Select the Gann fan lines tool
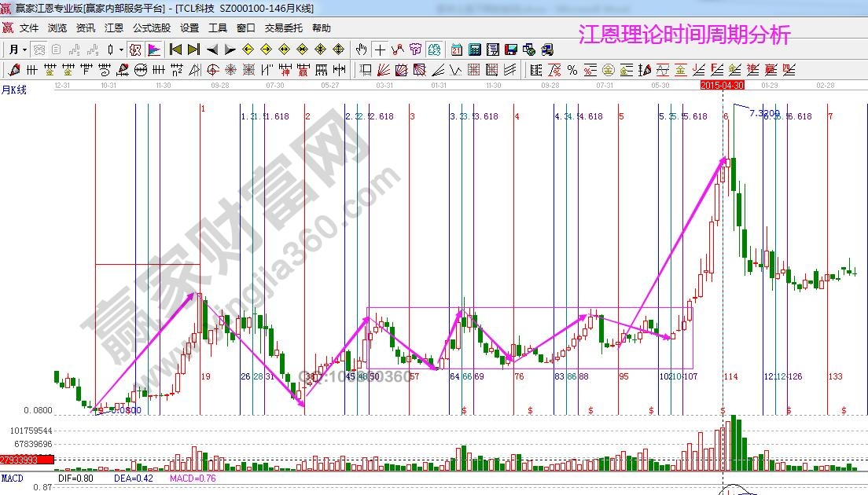Viewport: 868px width, 495px height. click(384, 70)
